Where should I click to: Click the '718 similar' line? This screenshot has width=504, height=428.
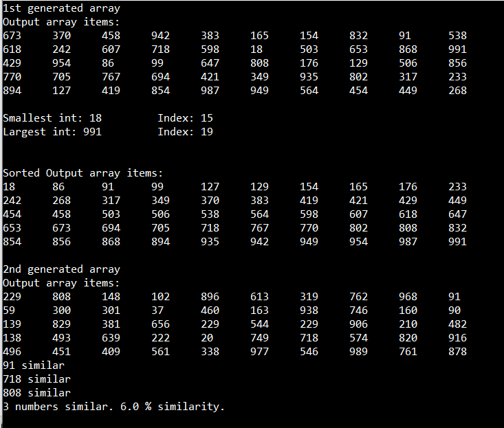[x=36, y=379]
